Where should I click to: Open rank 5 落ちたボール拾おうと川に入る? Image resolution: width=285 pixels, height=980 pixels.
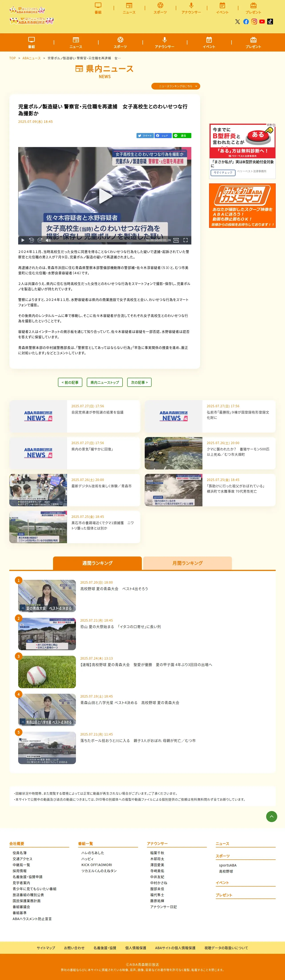tap(138, 741)
